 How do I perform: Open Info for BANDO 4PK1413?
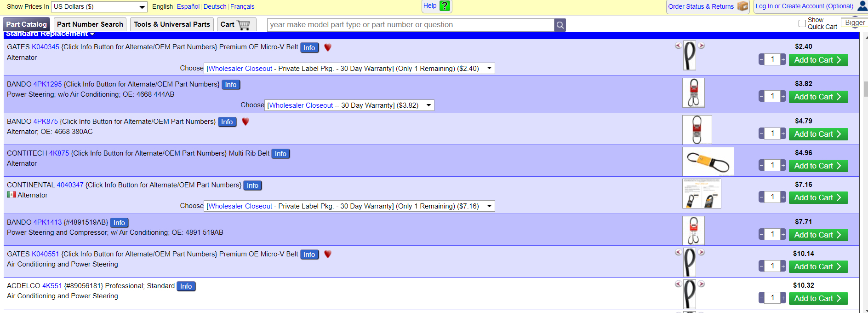point(119,223)
